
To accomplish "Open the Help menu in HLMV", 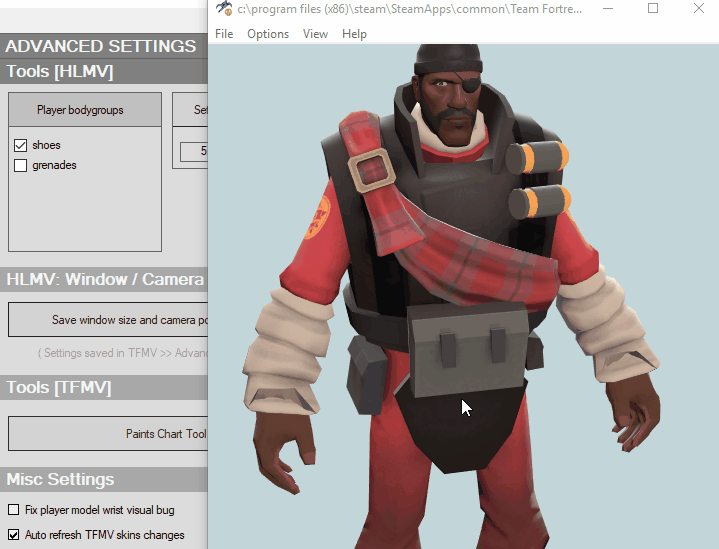I will click(x=354, y=34).
